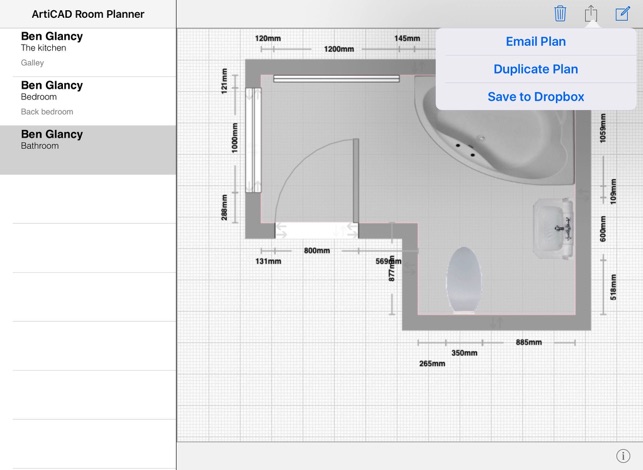The height and width of the screenshot is (470, 643).
Task: Open Ben Glancy's Bedroom plan
Action: coord(88,101)
